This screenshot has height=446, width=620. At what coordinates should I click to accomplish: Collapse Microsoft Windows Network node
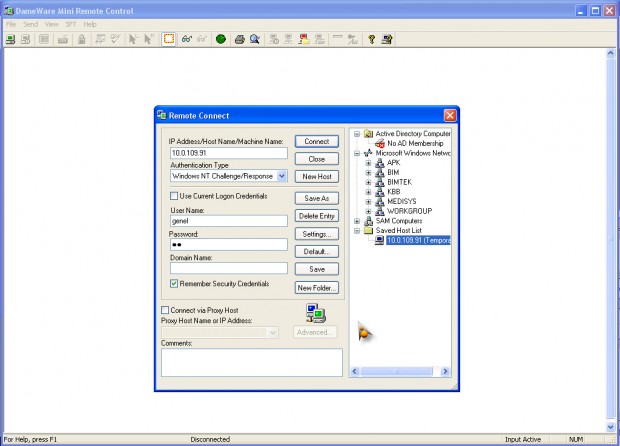click(x=357, y=153)
